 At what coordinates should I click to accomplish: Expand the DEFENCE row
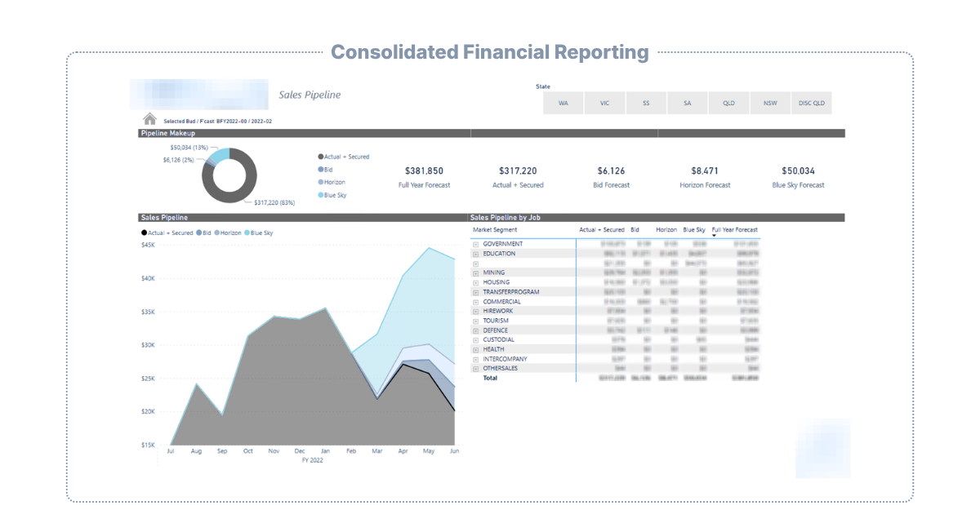pyautogui.click(x=475, y=330)
